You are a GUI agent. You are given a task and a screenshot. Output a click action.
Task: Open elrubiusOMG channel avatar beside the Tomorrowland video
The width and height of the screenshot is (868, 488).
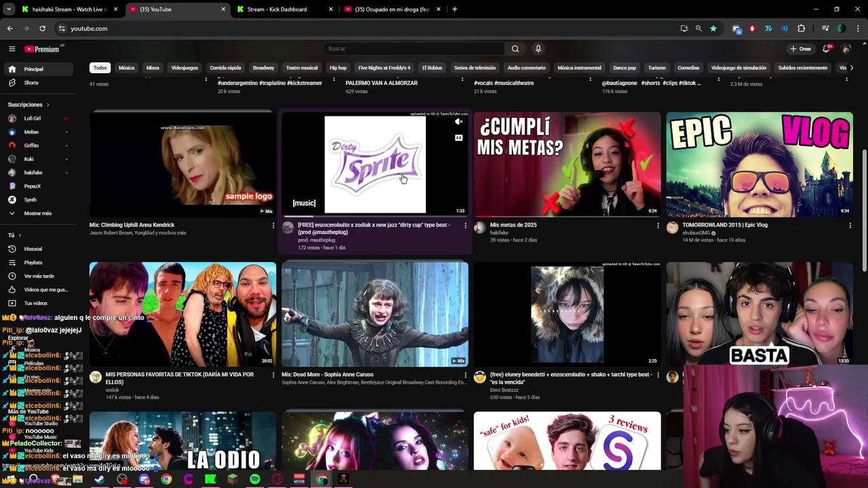[x=672, y=228]
